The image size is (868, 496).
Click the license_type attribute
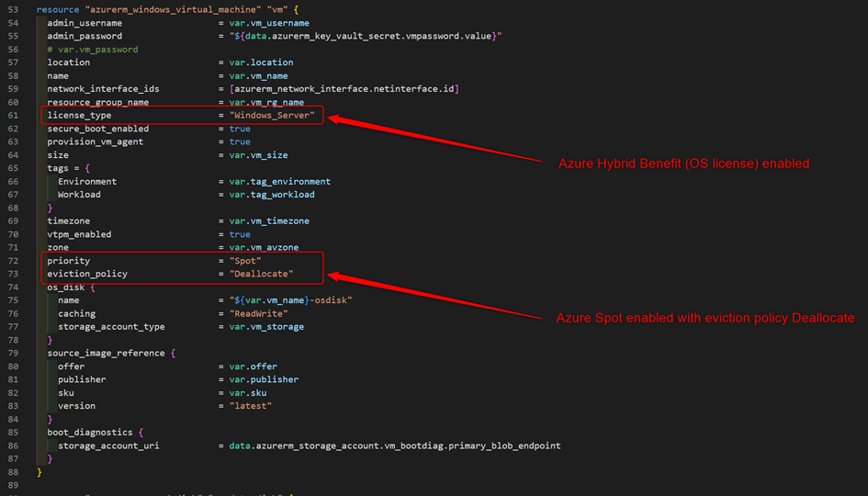pos(79,115)
